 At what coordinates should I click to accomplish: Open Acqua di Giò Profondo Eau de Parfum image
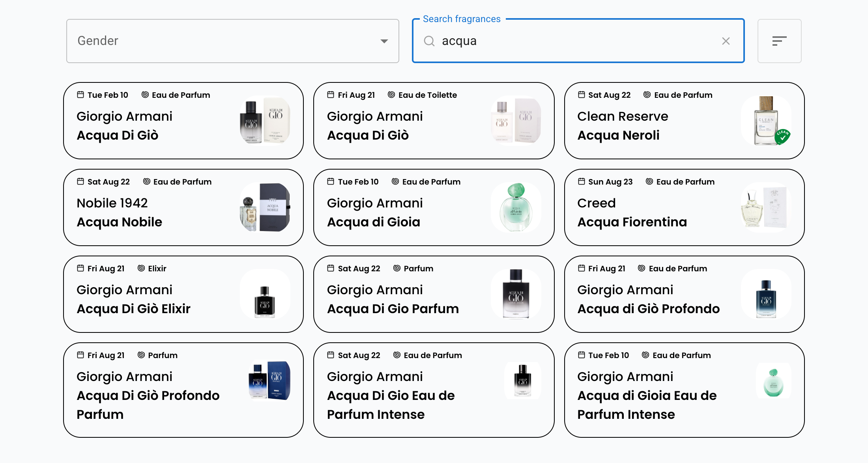766,294
